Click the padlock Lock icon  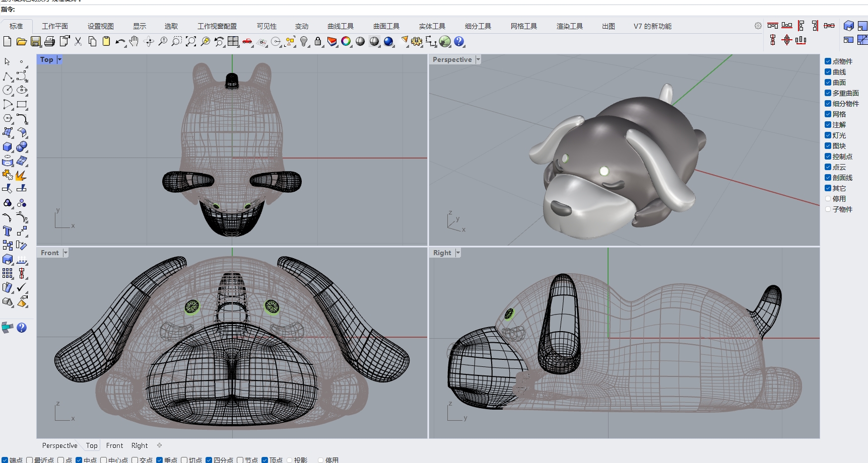(318, 41)
